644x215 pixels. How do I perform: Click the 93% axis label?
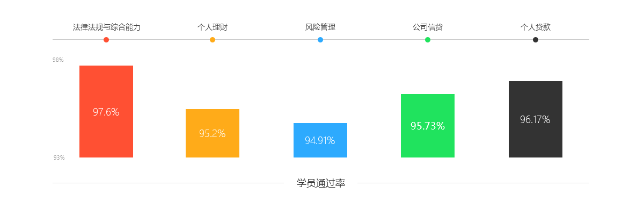[x=59, y=157]
